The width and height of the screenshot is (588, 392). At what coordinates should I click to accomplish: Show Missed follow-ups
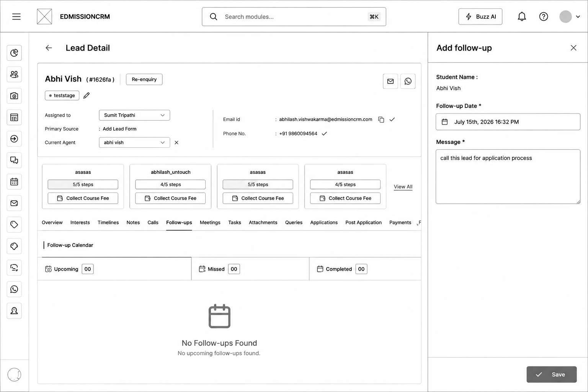pyautogui.click(x=250, y=269)
